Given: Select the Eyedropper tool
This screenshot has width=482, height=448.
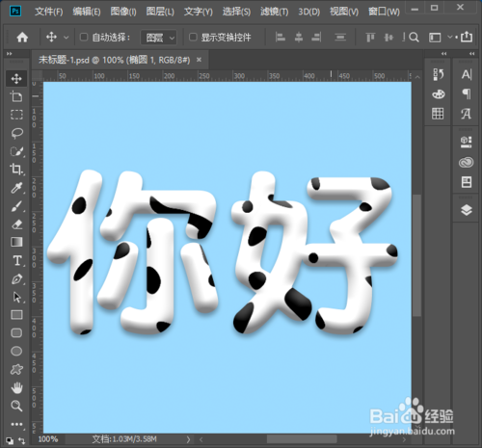Looking at the screenshot, I should tap(16, 188).
